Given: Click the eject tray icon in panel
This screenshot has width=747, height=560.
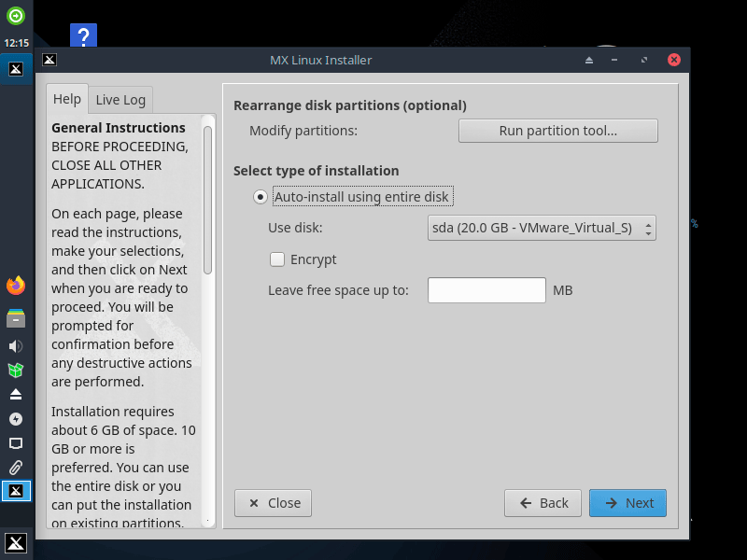Looking at the screenshot, I should click(16, 395).
